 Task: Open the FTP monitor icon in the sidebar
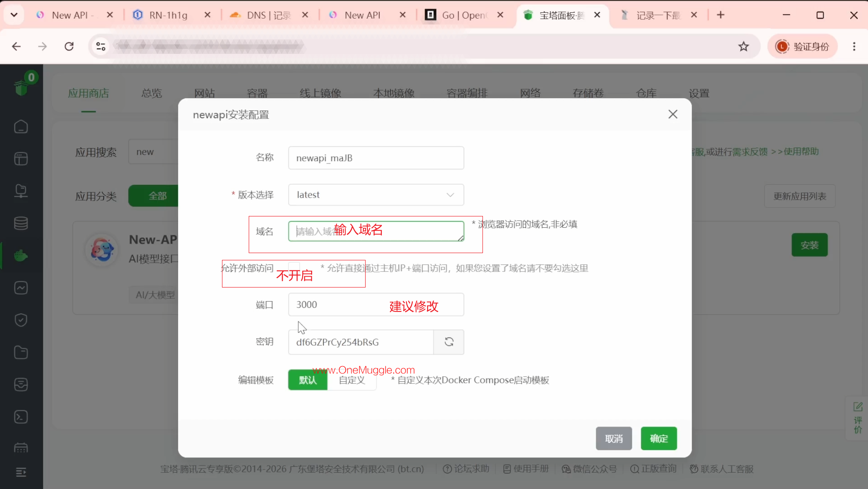click(x=21, y=191)
